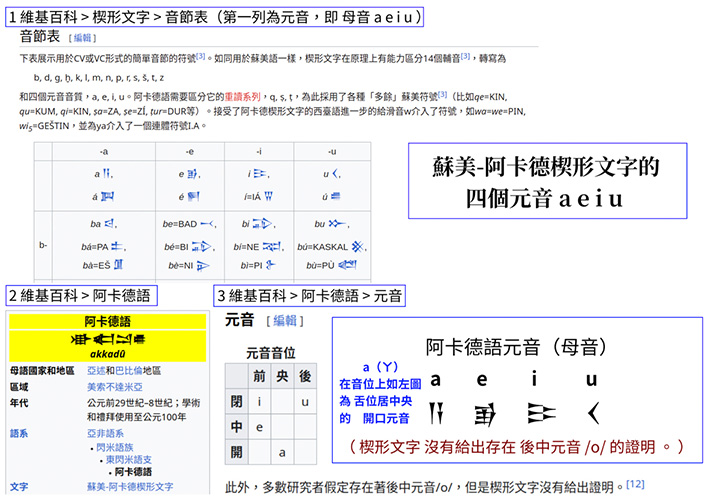Select the 'á' cuneiform sign entry
This screenshot has height=500, width=722.
[x=103, y=197]
